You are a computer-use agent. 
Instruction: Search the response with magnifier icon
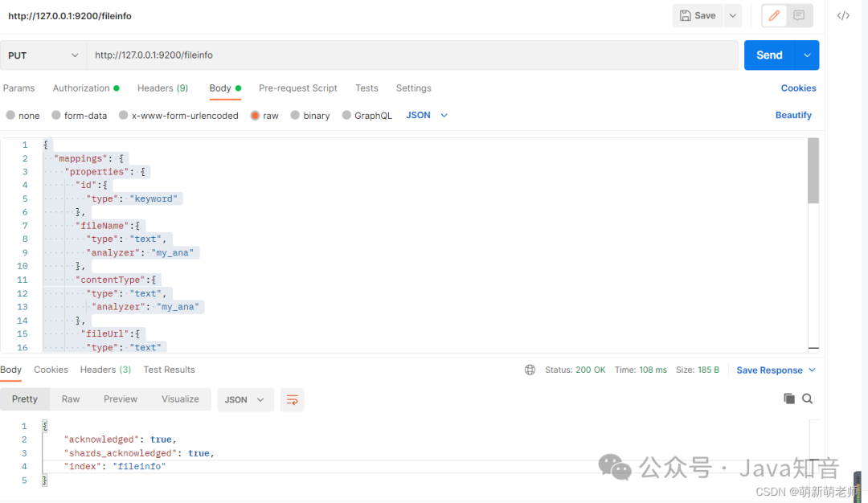pos(807,399)
